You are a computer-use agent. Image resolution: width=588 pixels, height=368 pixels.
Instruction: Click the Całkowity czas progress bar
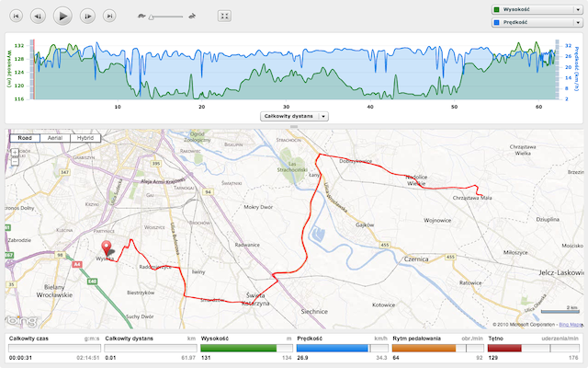point(54,348)
